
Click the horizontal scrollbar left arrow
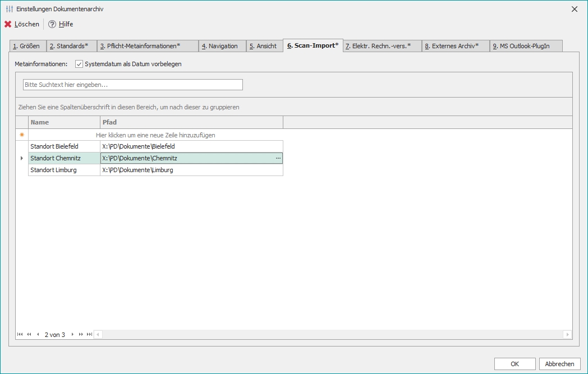(98, 334)
